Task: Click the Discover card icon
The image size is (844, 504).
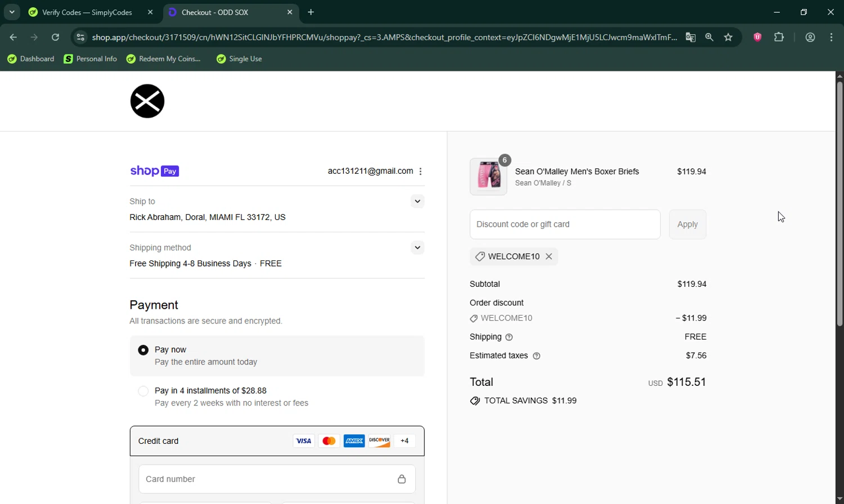Action: click(380, 441)
